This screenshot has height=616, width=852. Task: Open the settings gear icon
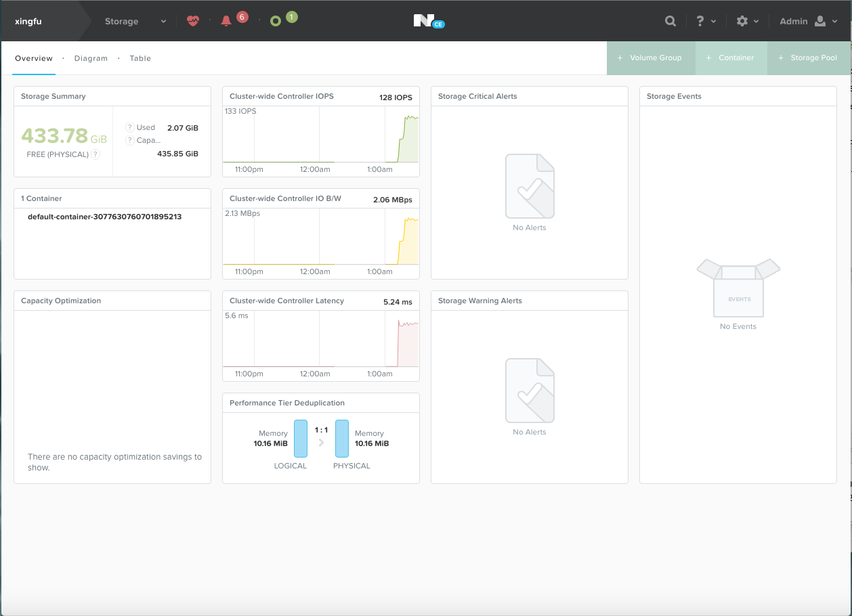tap(742, 21)
